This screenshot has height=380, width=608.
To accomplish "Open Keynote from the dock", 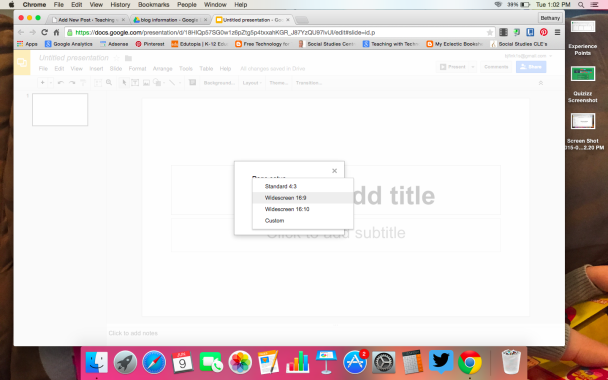I will point(326,361).
